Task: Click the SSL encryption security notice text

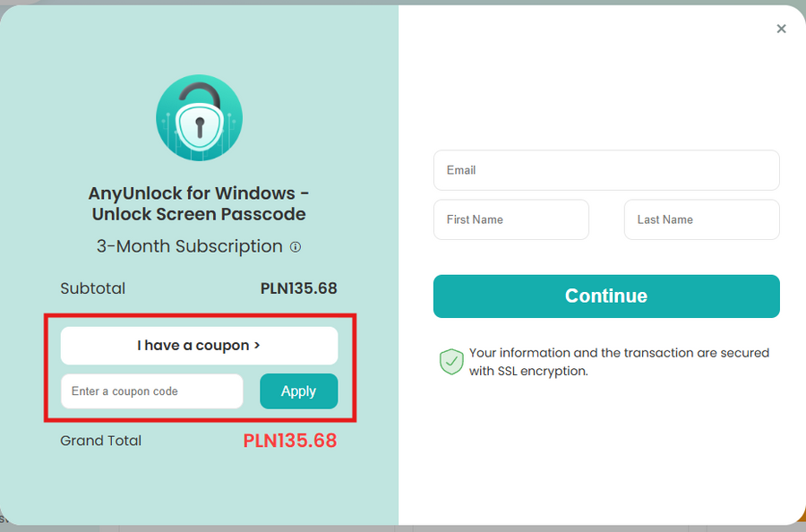Action: [619, 362]
